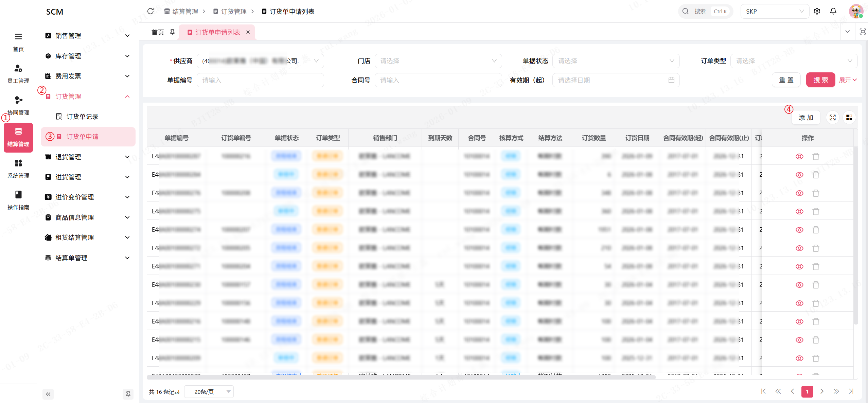
Task: Click the 添加 button
Action: coord(805,118)
